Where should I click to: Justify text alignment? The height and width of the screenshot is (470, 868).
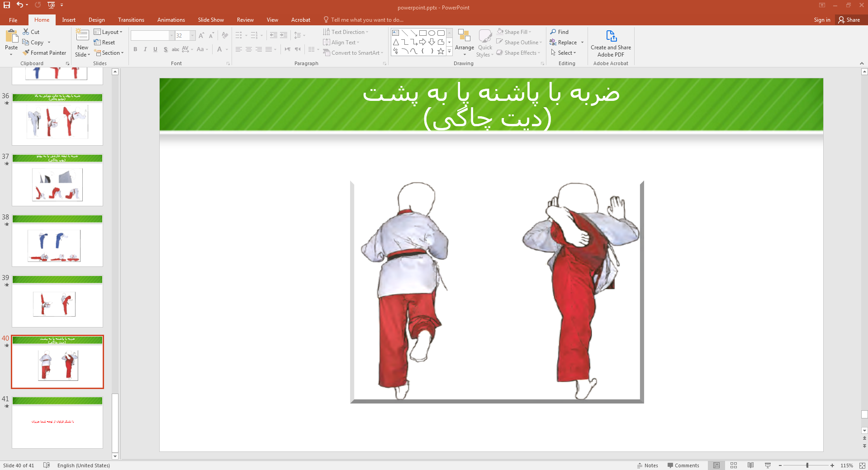click(269, 49)
